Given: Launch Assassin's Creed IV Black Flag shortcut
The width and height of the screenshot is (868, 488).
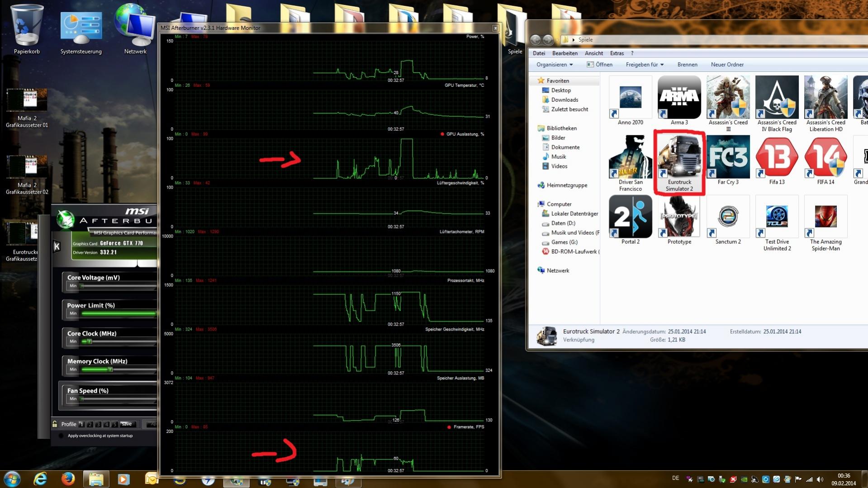Looking at the screenshot, I should [x=777, y=104].
